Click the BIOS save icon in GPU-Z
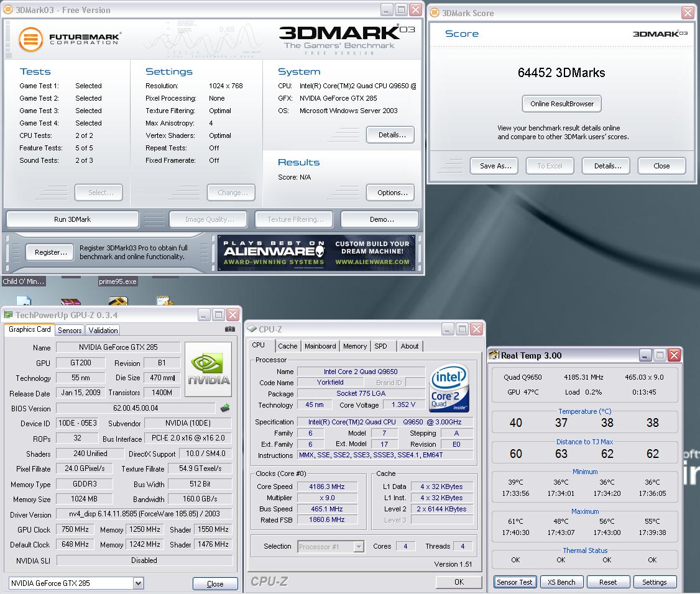This screenshot has width=700, height=594. 225,408
